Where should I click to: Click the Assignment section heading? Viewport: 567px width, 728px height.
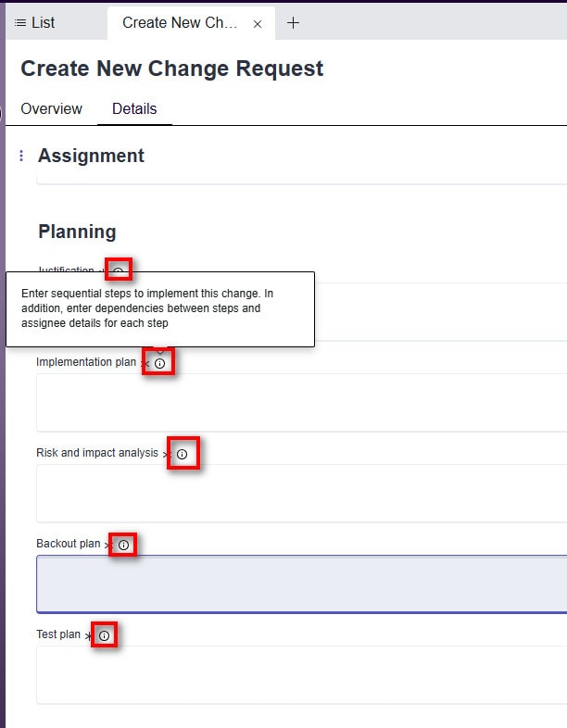click(x=91, y=156)
